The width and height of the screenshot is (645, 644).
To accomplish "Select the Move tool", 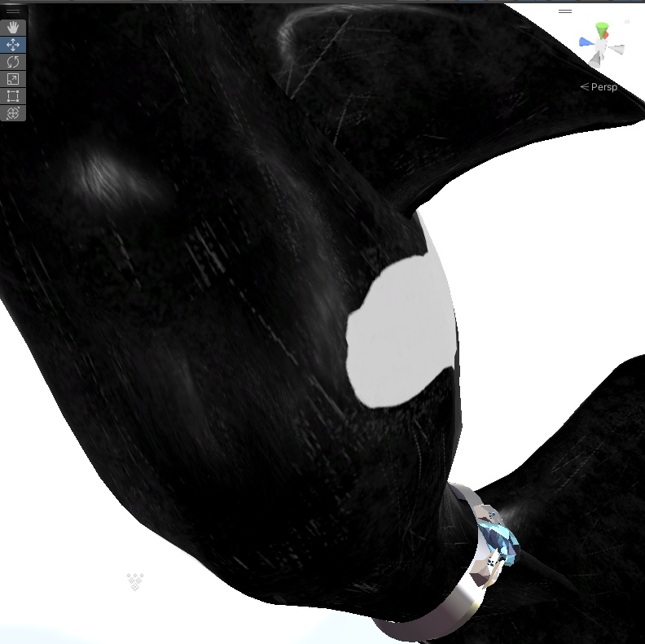I will point(13,45).
